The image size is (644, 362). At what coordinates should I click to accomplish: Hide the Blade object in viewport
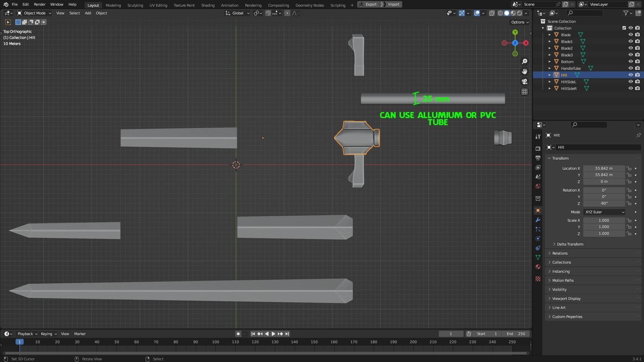pyautogui.click(x=631, y=35)
